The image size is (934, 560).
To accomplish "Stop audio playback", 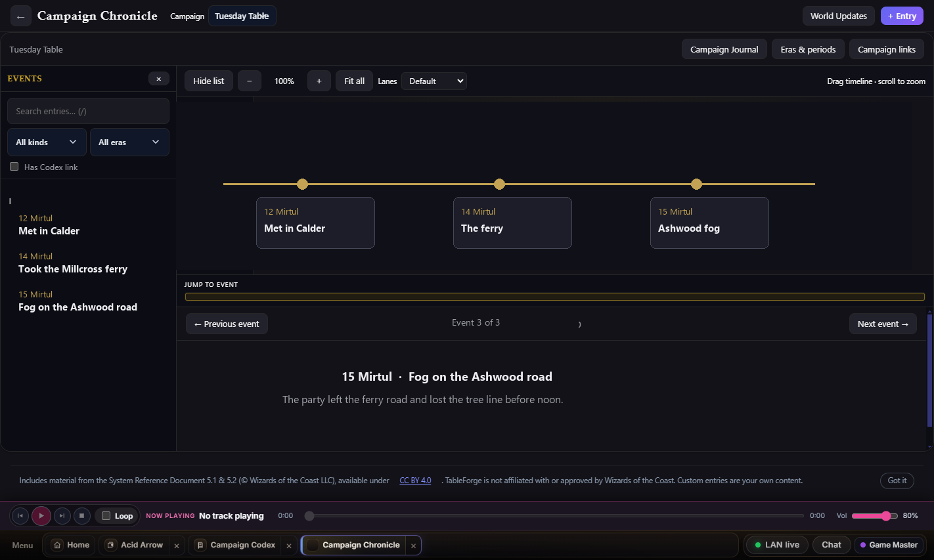I will click(81, 516).
